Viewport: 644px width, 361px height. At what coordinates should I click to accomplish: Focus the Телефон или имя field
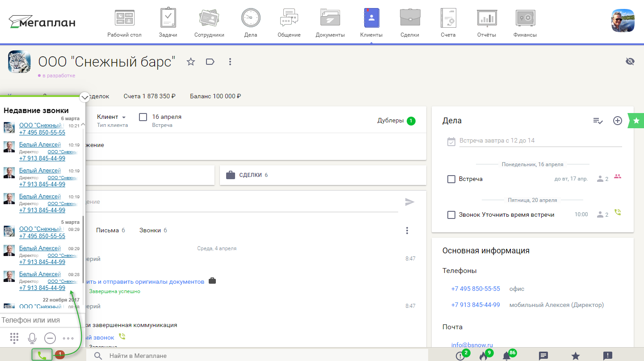tap(42, 320)
